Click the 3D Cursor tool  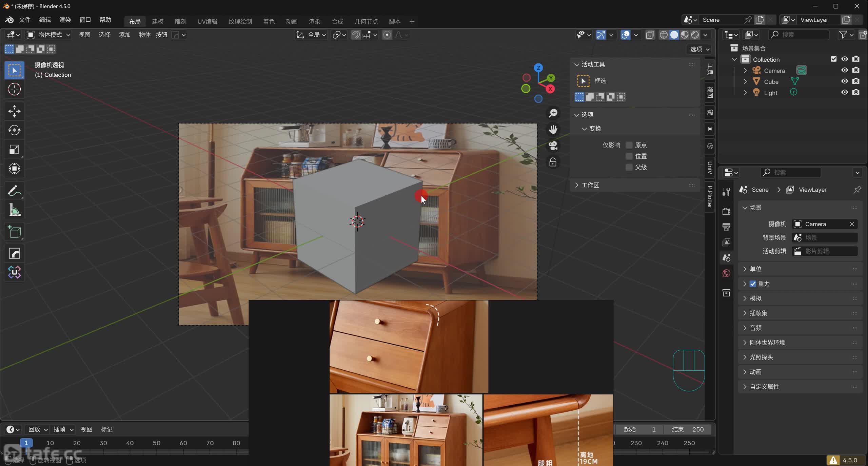pyautogui.click(x=14, y=90)
